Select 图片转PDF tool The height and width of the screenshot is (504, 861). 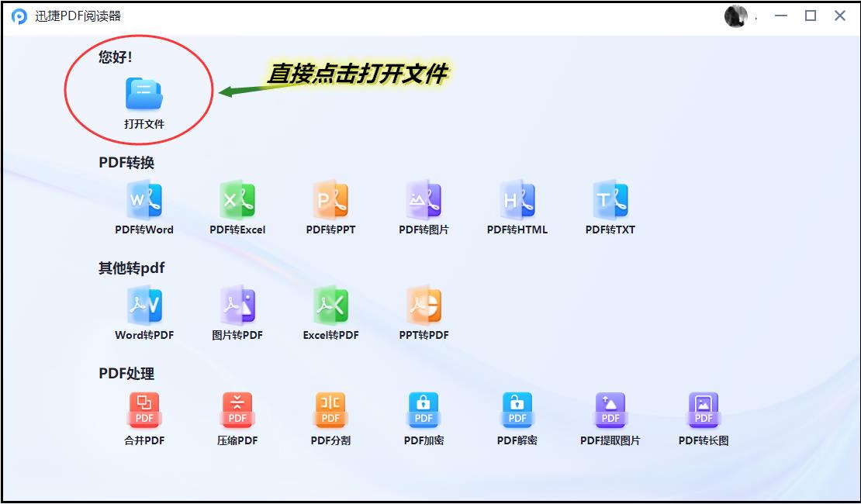[237, 306]
